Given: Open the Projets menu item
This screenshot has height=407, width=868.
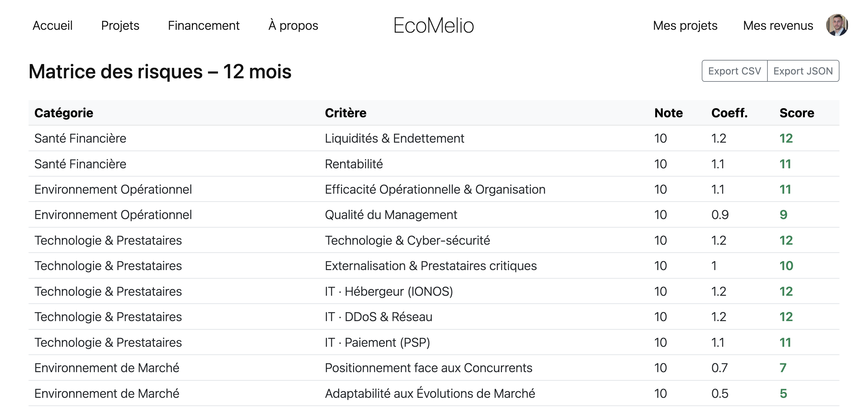Looking at the screenshot, I should click(120, 26).
